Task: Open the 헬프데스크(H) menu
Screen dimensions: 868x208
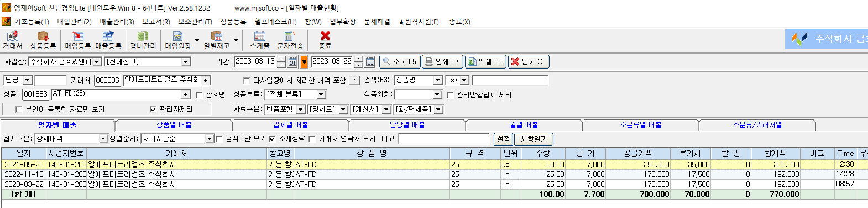Action: pos(275,22)
